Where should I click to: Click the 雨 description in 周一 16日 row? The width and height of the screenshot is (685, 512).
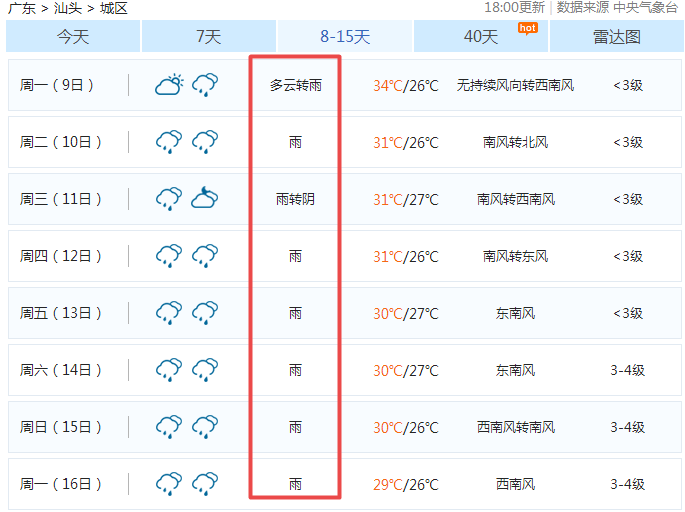tap(295, 484)
